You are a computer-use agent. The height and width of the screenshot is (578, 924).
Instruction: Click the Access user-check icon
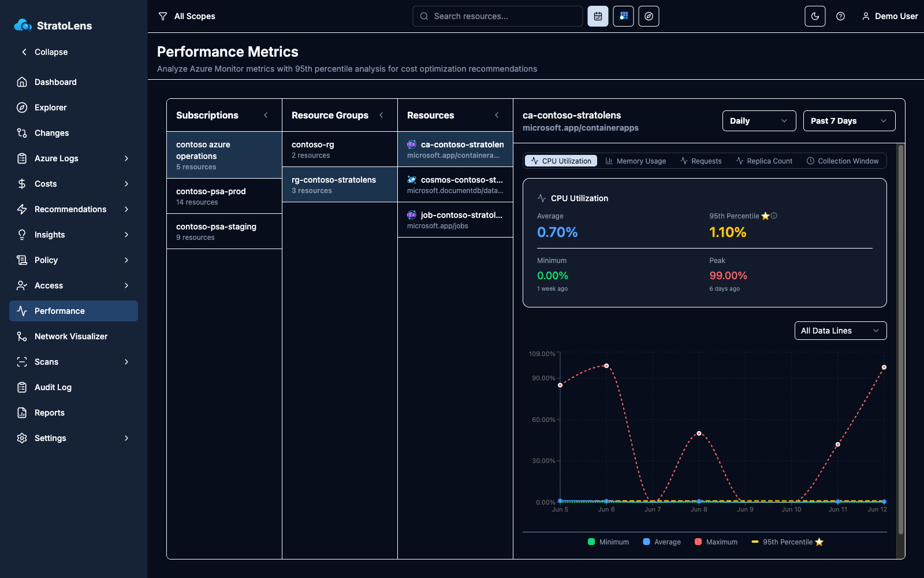coord(22,286)
